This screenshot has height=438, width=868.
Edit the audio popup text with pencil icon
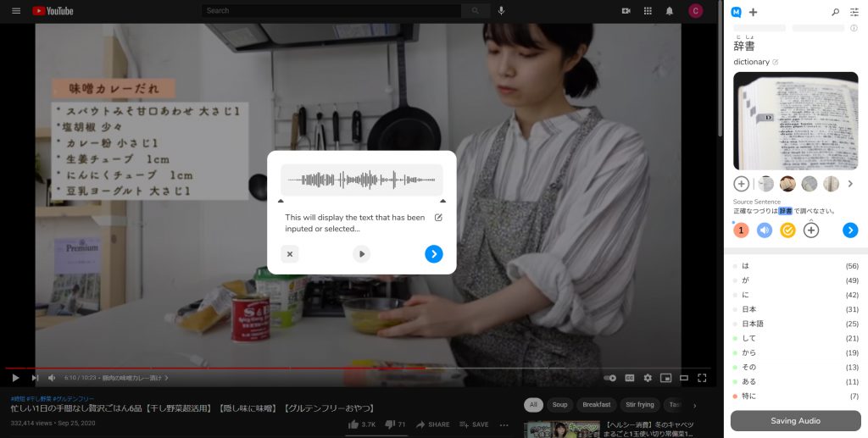(x=438, y=218)
